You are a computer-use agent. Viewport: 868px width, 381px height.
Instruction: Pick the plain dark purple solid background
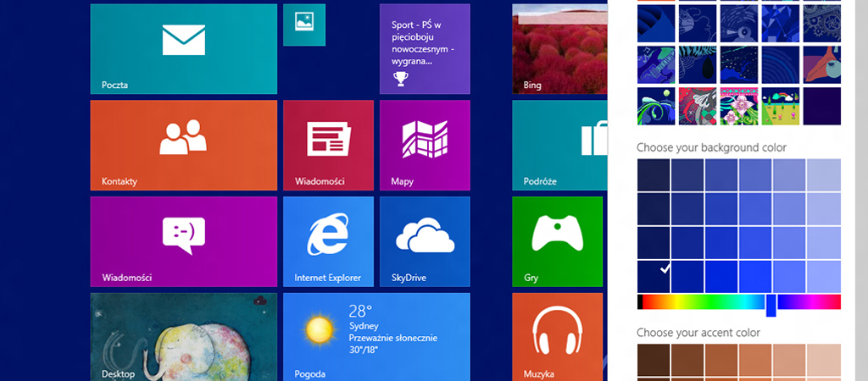pyautogui.click(x=821, y=106)
